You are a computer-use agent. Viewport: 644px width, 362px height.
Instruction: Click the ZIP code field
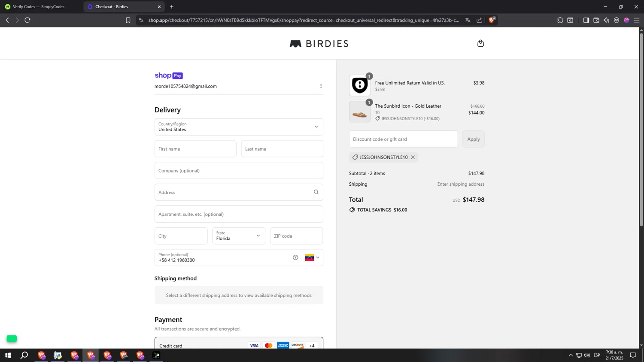(x=296, y=236)
